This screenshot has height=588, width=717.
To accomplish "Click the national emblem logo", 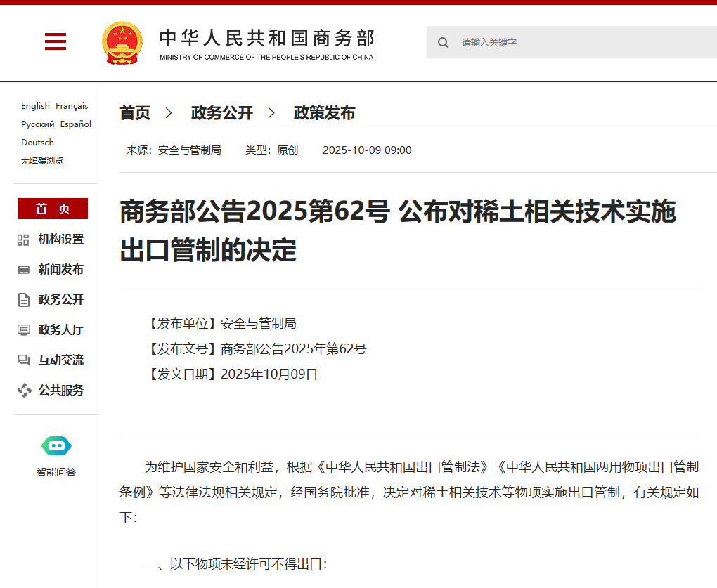I will click(x=122, y=43).
